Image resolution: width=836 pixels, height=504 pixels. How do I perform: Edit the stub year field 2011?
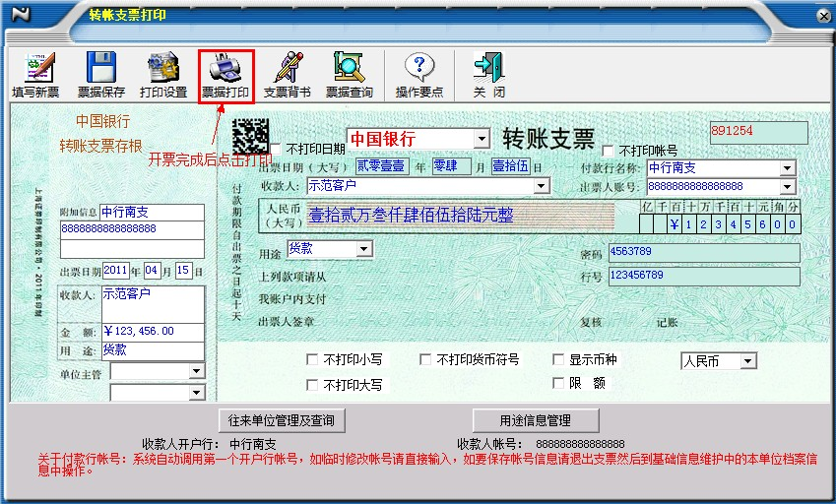115,270
